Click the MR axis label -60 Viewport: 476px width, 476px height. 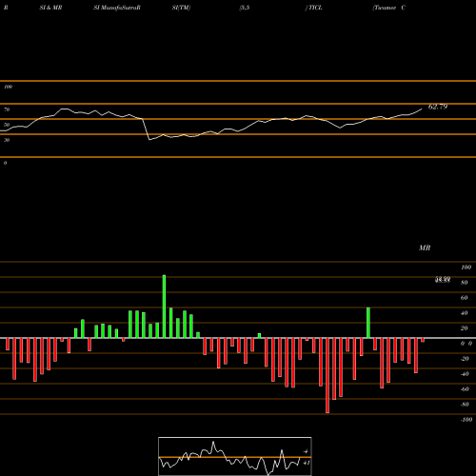pos(465,389)
